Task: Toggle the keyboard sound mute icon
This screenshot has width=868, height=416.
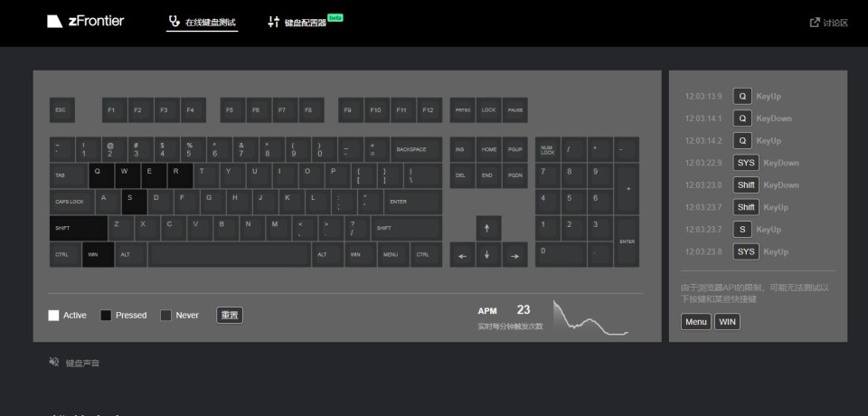Action: click(53, 363)
